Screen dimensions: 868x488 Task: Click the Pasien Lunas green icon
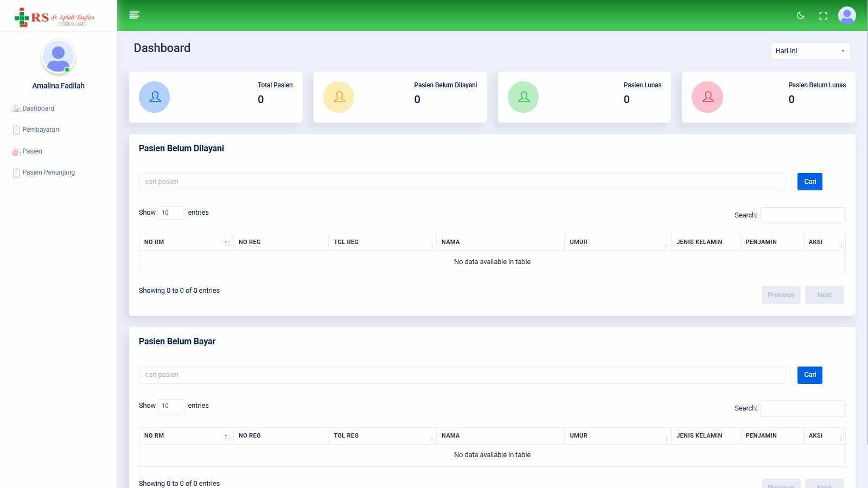[x=524, y=97]
